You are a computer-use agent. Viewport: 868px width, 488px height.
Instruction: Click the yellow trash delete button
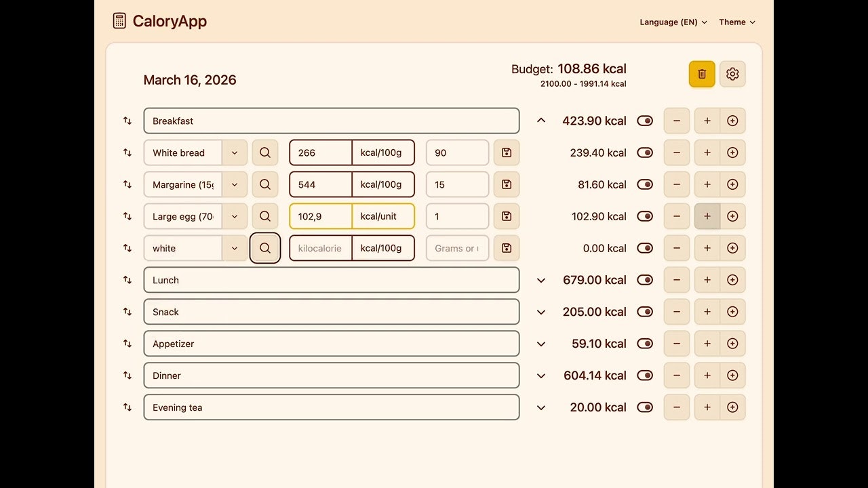coord(702,74)
